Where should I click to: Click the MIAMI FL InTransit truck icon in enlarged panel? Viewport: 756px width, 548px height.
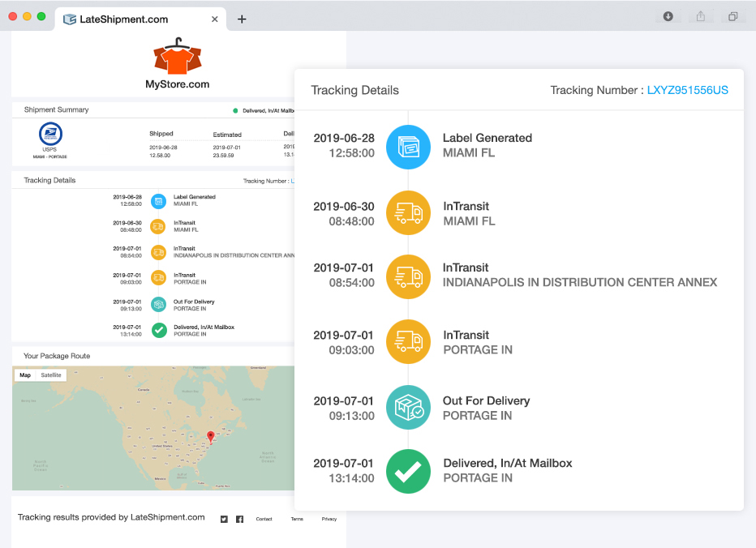[408, 212]
